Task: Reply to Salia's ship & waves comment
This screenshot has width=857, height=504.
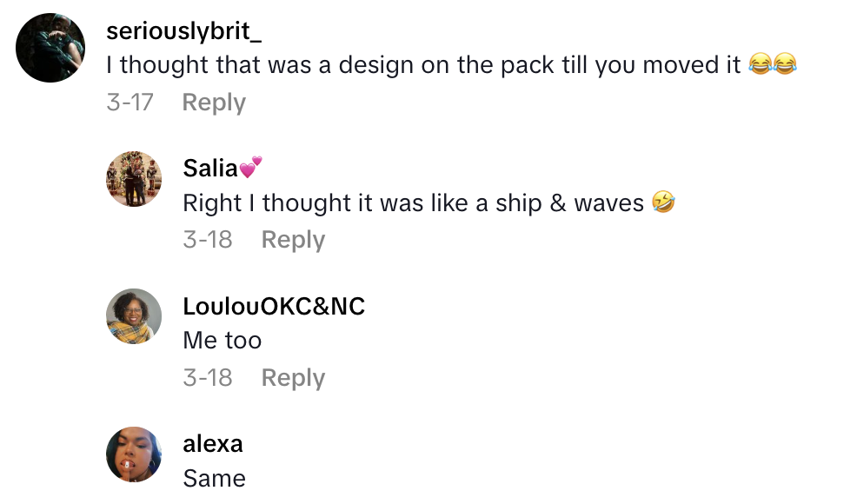Action: pos(293,240)
